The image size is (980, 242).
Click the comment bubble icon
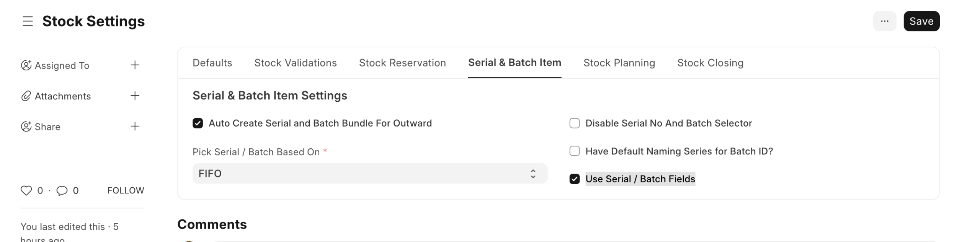tap(62, 190)
